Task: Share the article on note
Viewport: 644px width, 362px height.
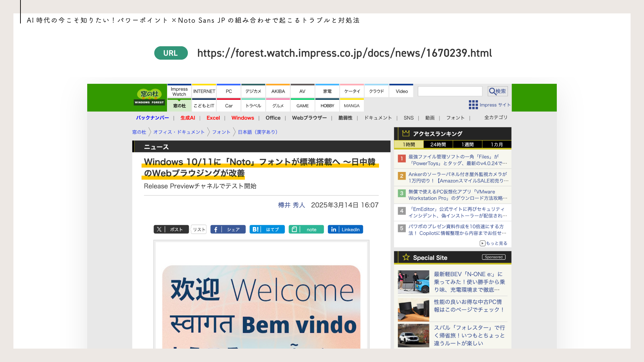Action: pyautogui.click(x=306, y=229)
